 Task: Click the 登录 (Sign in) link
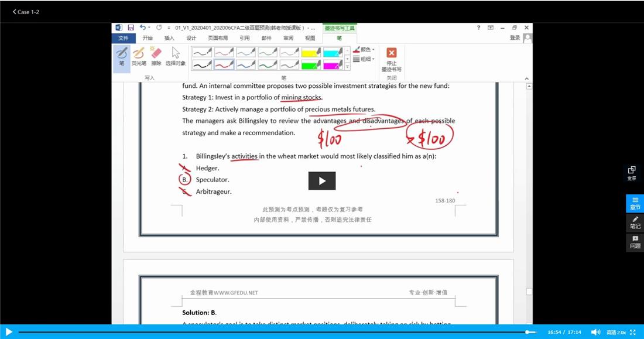(x=515, y=38)
